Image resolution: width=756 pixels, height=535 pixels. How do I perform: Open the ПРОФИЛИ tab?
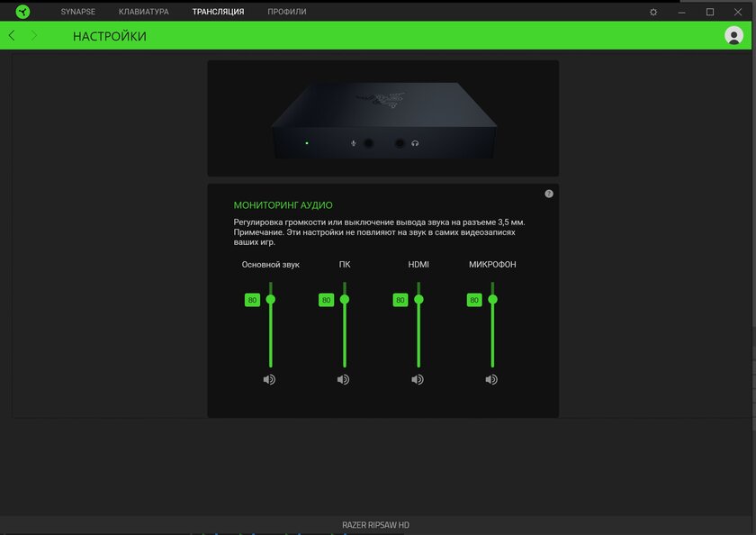point(287,12)
